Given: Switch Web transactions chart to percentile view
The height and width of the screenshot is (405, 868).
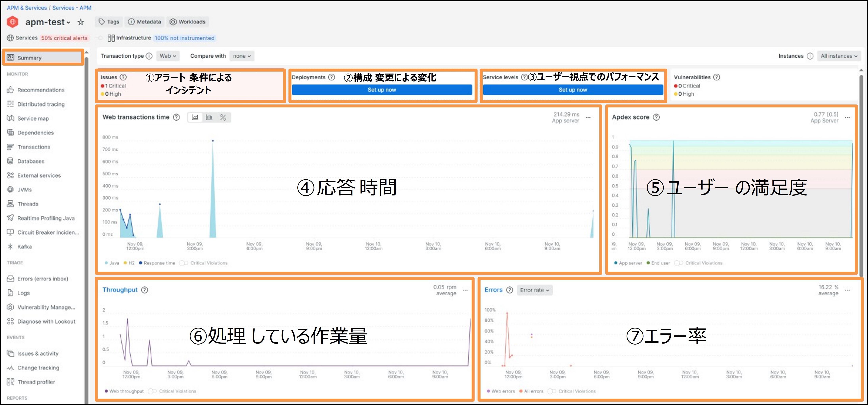Looking at the screenshot, I should [x=223, y=117].
